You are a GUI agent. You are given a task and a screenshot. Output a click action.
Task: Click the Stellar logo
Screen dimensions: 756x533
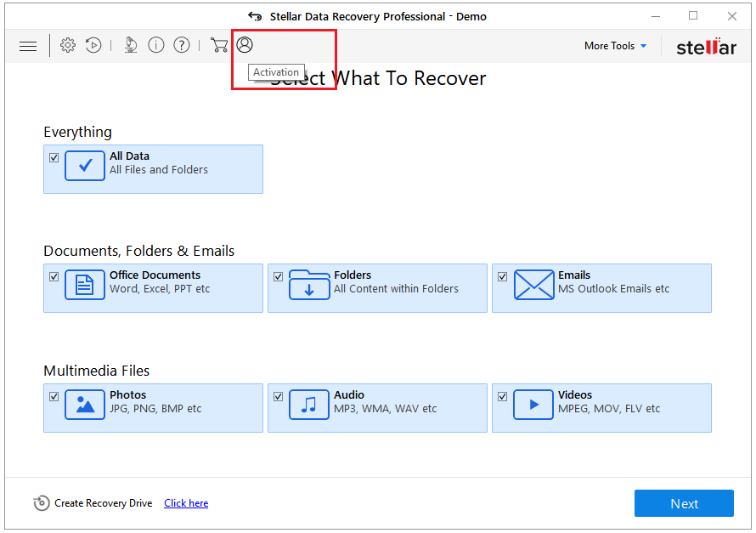click(x=707, y=46)
